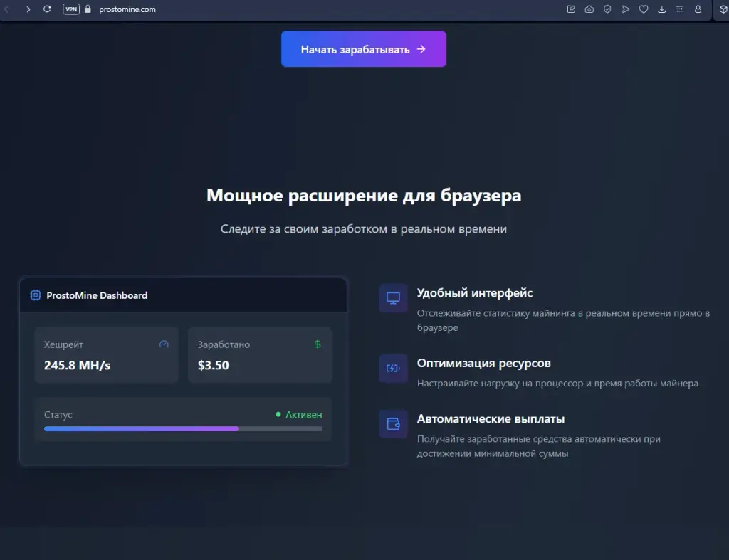The height and width of the screenshot is (560, 729).
Task: Click the "Удобный интерфейс" heading
Action: coord(475,292)
